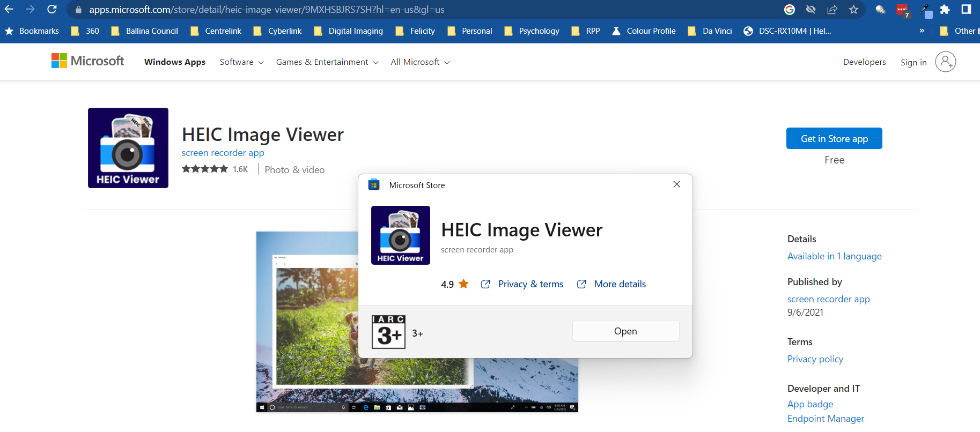Open the Digital Imaging bookmark folder
This screenshot has height=432, width=980.
pos(348,31)
